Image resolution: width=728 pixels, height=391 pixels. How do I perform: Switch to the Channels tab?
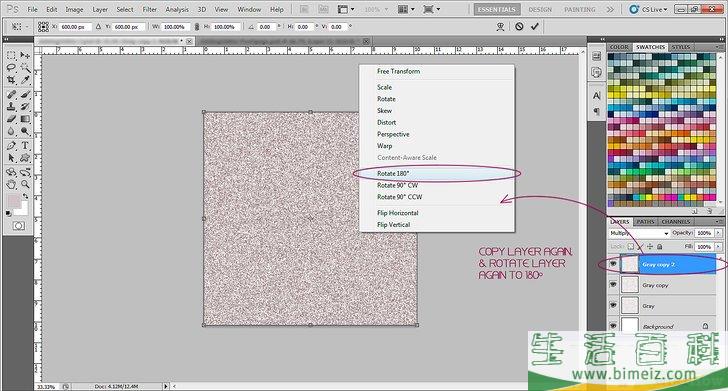[676, 222]
